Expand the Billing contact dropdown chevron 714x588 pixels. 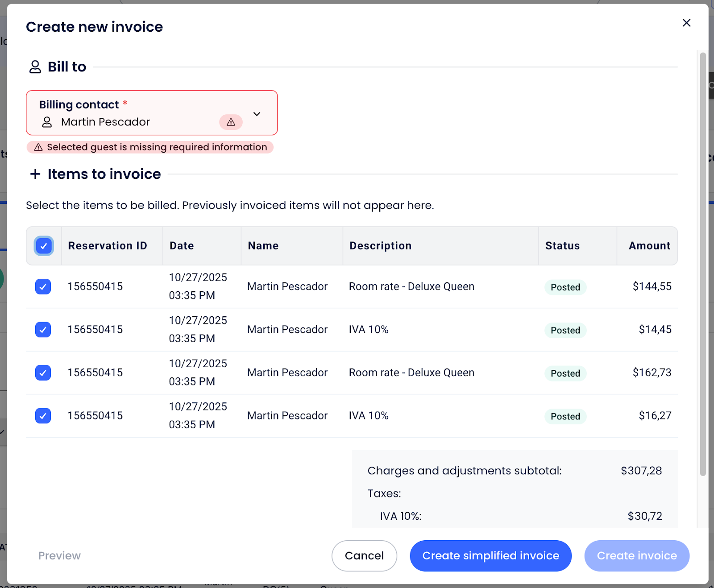click(x=257, y=114)
